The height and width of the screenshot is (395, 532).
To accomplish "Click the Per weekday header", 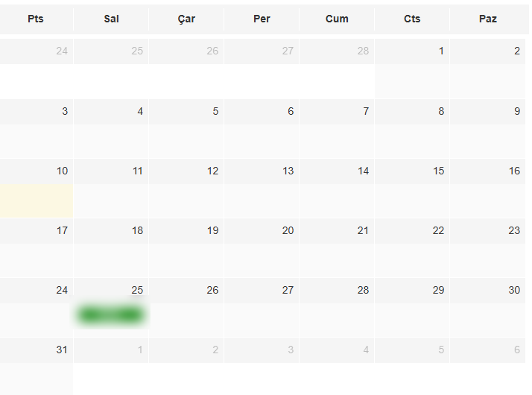I will (262, 19).
